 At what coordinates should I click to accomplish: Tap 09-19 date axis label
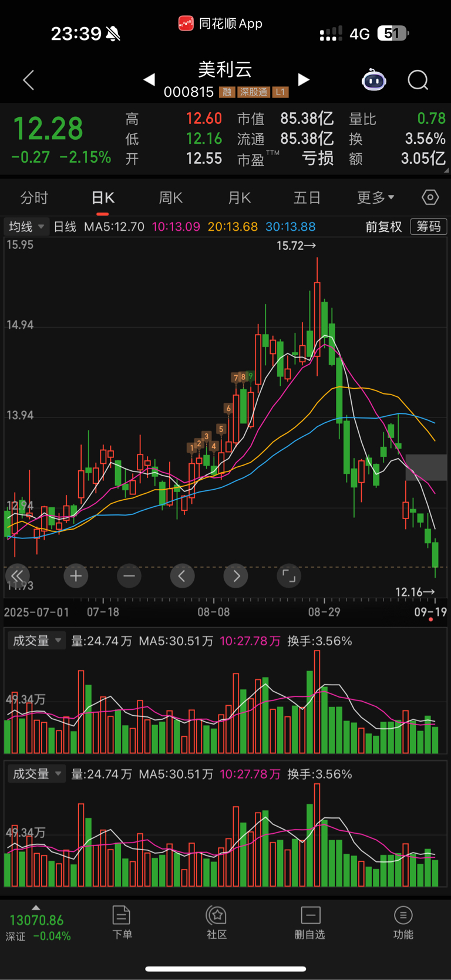(x=430, y=612)
